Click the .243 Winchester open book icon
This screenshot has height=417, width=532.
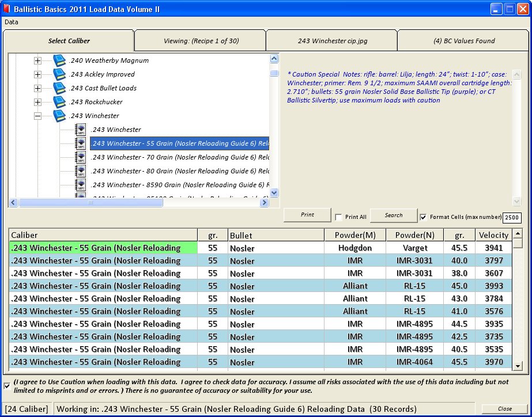pyautogui.click(x=59, y=116)
